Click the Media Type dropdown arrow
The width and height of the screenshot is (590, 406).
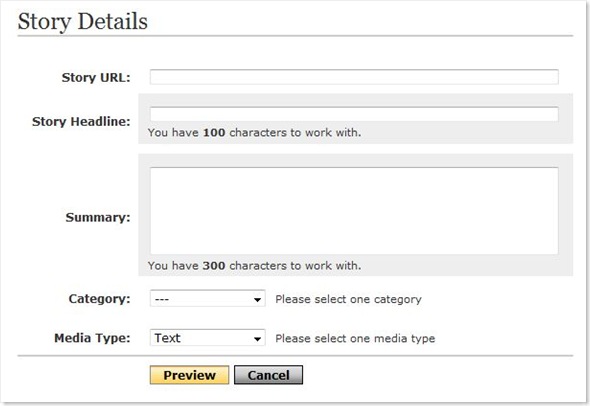[257, 339]
